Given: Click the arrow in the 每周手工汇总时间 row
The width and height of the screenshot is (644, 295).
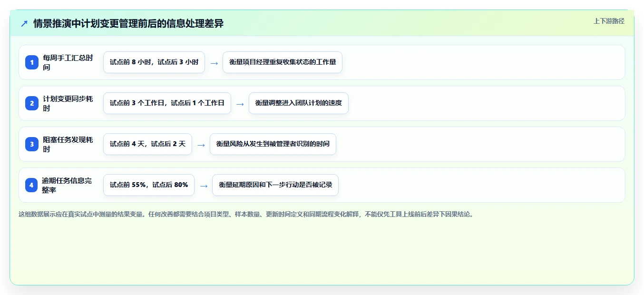Looking at the screenshot, I should (214, 63).
